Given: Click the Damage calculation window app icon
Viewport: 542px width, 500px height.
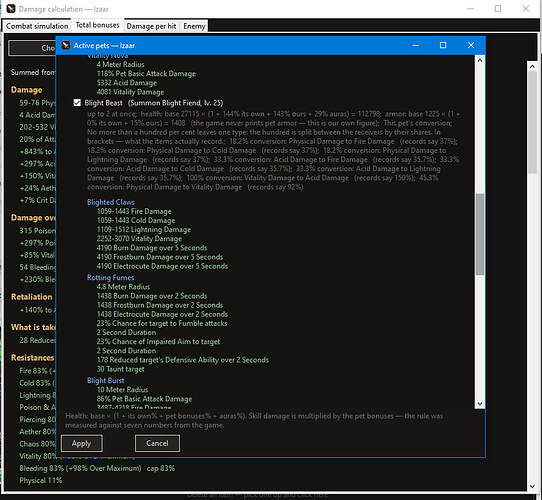Looking at the screenshot, I should point(11,9).
